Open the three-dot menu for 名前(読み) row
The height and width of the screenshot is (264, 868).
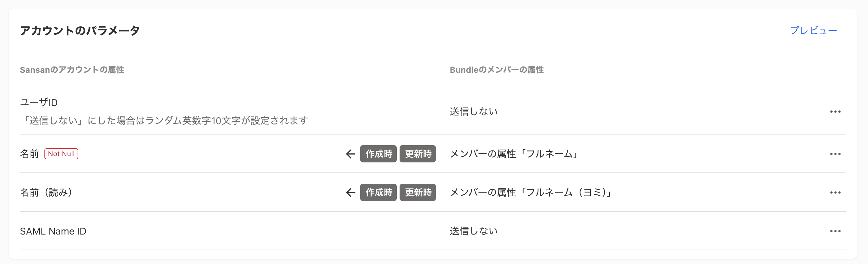click(x=835, y=193)
